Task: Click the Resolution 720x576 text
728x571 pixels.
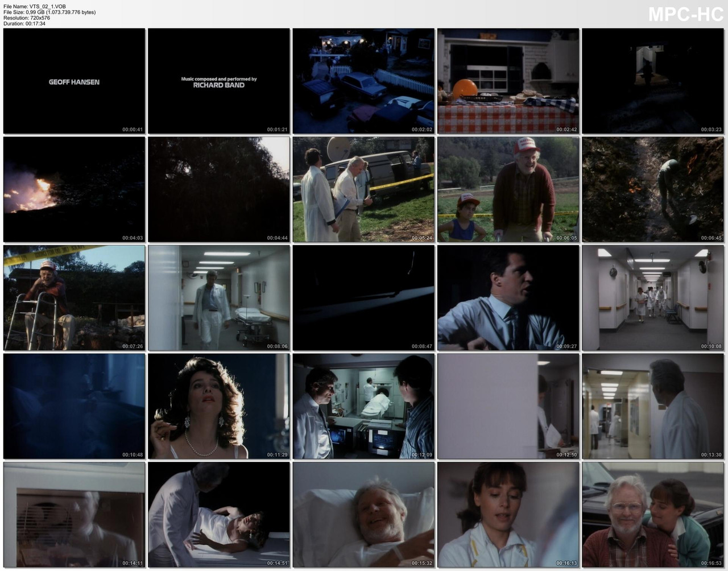Action: [x=27, y=18]
